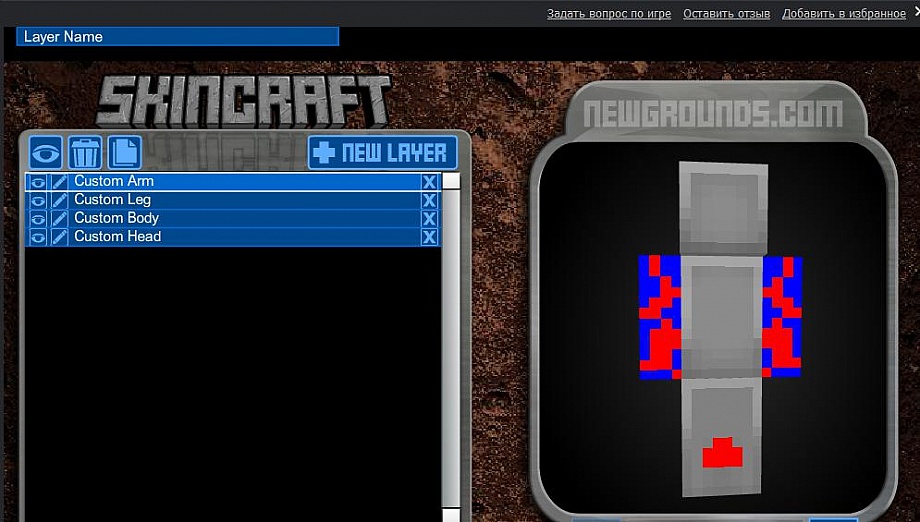Open the Newgrounds.com logo link
Image resolution: width=920 pixels, height=522 pixels.
click(x=713, y=114)
